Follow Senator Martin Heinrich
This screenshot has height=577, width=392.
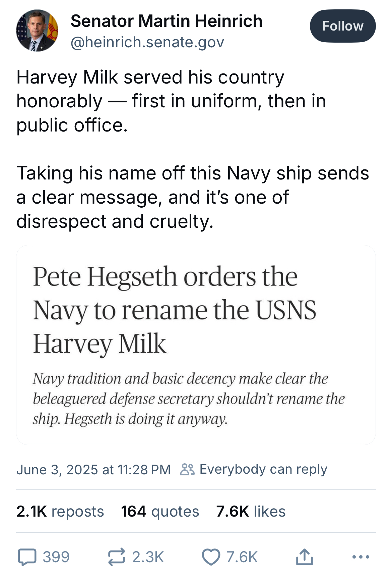click(342, 26)
